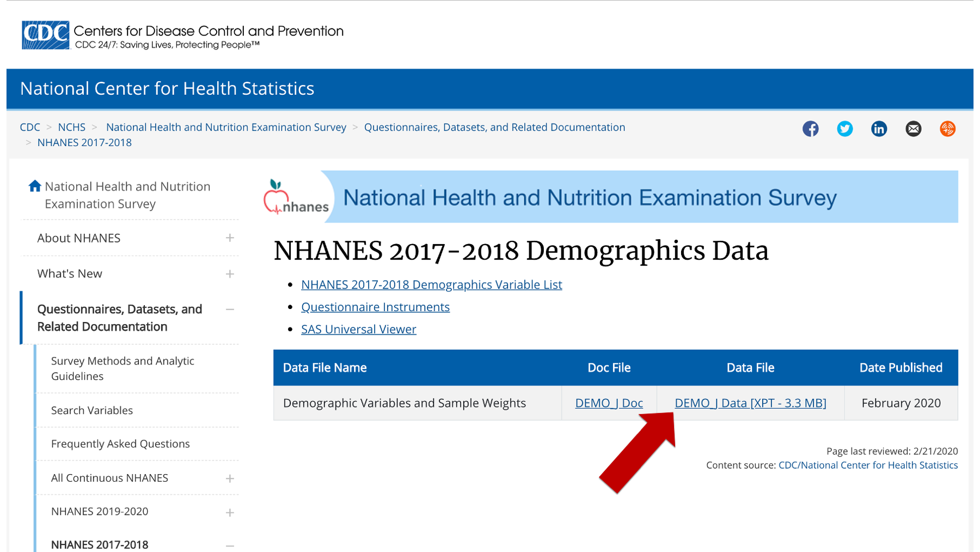
Task: Expand the All Continuous NHANES item
Action: [x=230, y=478]
